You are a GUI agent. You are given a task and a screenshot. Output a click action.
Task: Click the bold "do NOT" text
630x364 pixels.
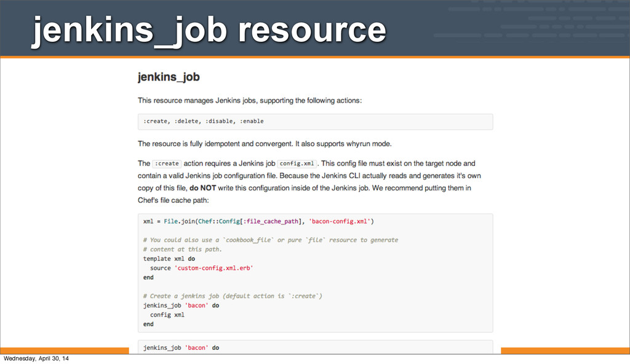coord(202,188)
